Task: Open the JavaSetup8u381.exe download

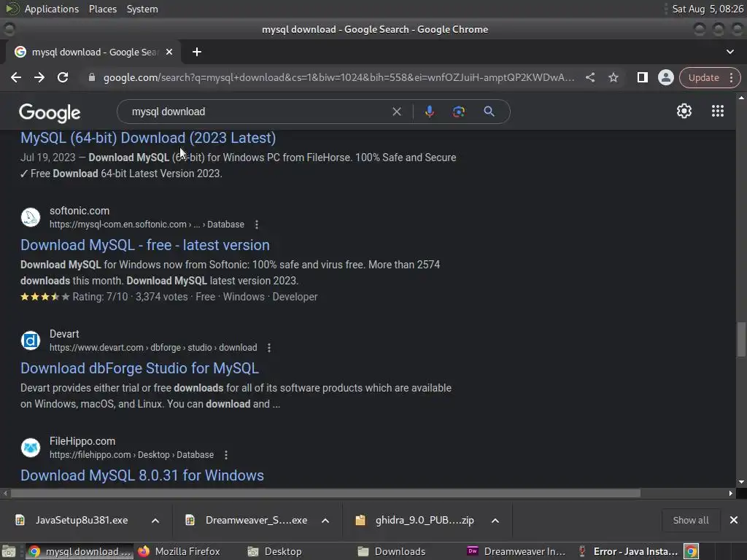Action: [81, 520]
